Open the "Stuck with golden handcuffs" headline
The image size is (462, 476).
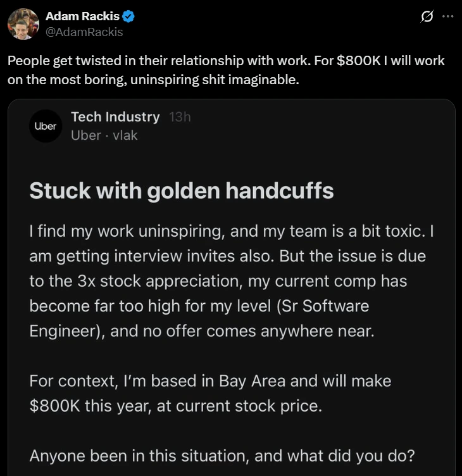(181, 191)
